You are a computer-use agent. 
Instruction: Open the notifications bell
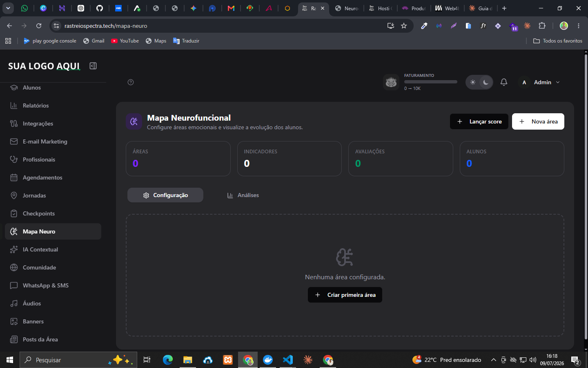(x=504, y=82)
